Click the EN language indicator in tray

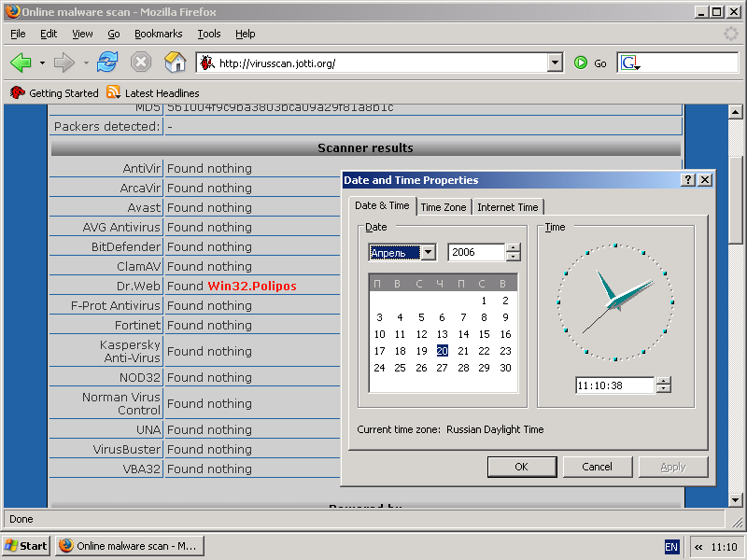click(671, 547)
